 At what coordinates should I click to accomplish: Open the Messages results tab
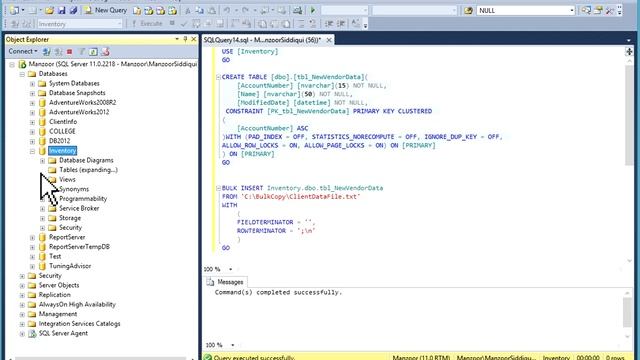point(225,282)
